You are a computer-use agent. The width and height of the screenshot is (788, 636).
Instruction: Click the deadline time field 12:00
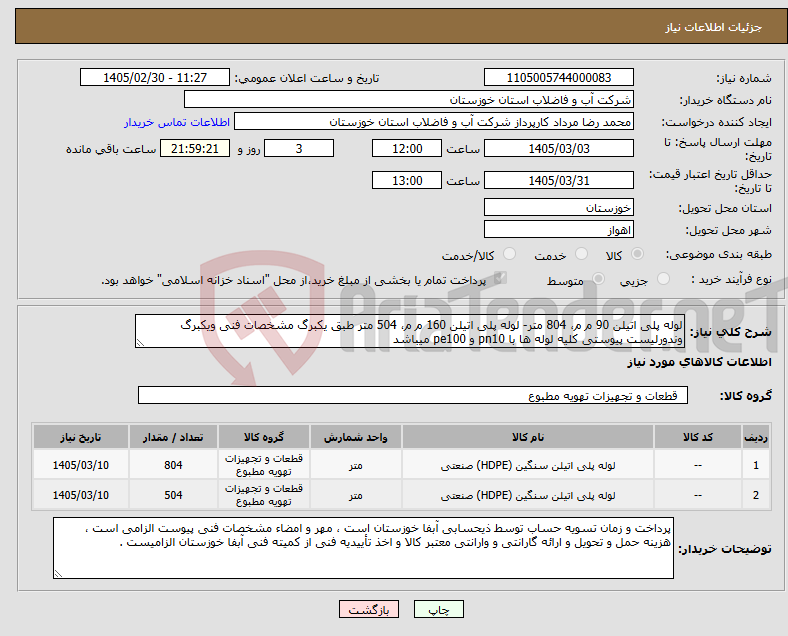(x=407, y=148)
